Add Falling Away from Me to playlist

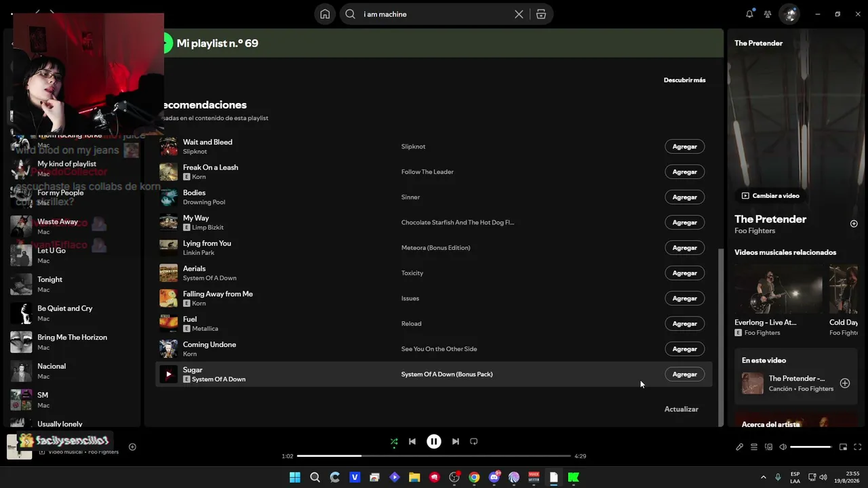tap(685, 298)
